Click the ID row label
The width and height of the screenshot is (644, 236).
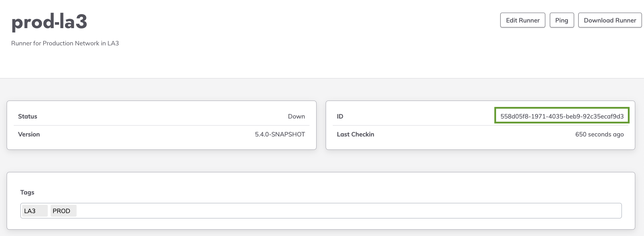[x=340, y=116]
